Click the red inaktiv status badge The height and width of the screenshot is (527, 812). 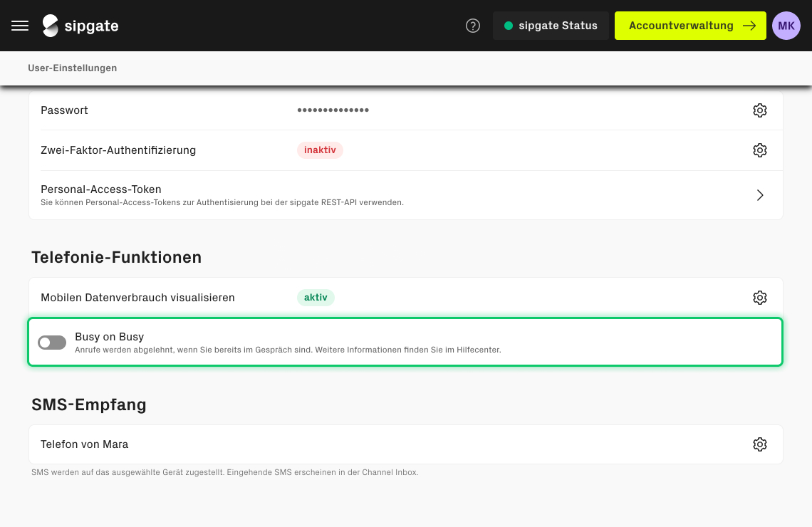tap(320, 150)
